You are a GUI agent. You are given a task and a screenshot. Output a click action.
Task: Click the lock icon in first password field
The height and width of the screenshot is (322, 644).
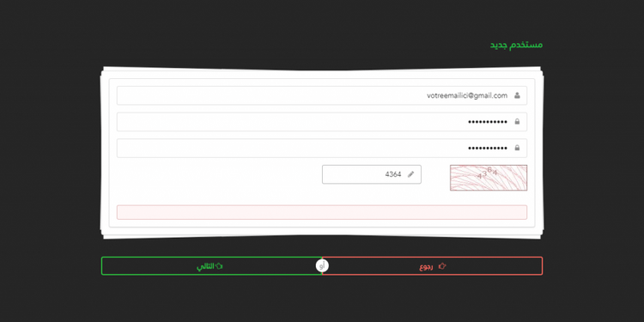click(x=517, y=122)
